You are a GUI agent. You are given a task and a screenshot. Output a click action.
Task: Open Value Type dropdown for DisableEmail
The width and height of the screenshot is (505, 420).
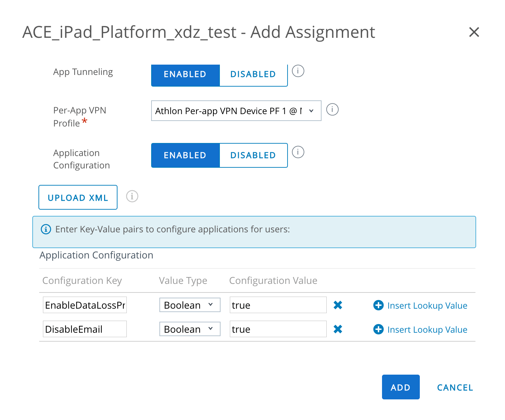click(190, 329)
